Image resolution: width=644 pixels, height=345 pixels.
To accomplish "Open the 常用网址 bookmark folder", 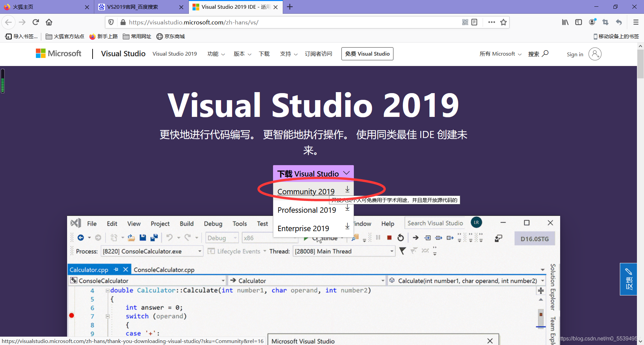I will tap(137, 37).
